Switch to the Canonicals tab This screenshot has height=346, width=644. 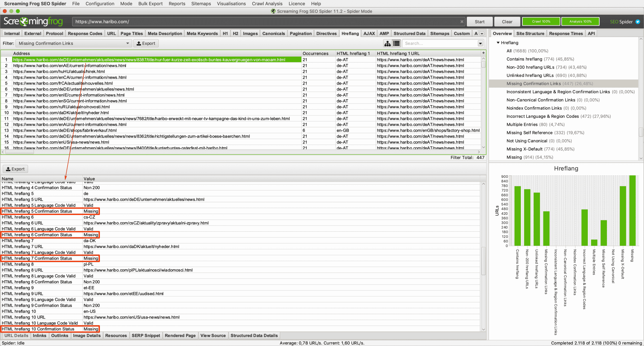pyautogui.click(x=273, y=33)
